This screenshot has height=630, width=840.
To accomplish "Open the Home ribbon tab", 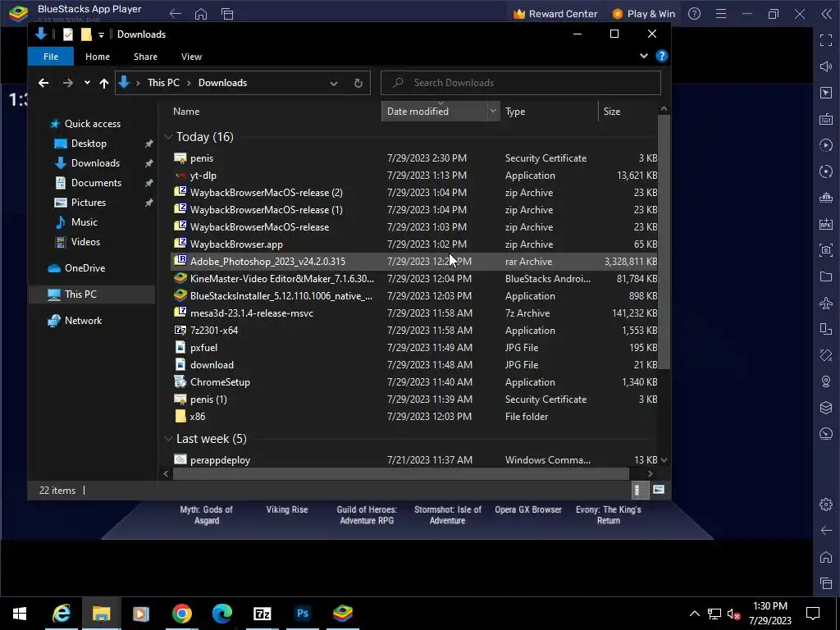I will pyautogui.click(x=98, y=57).
